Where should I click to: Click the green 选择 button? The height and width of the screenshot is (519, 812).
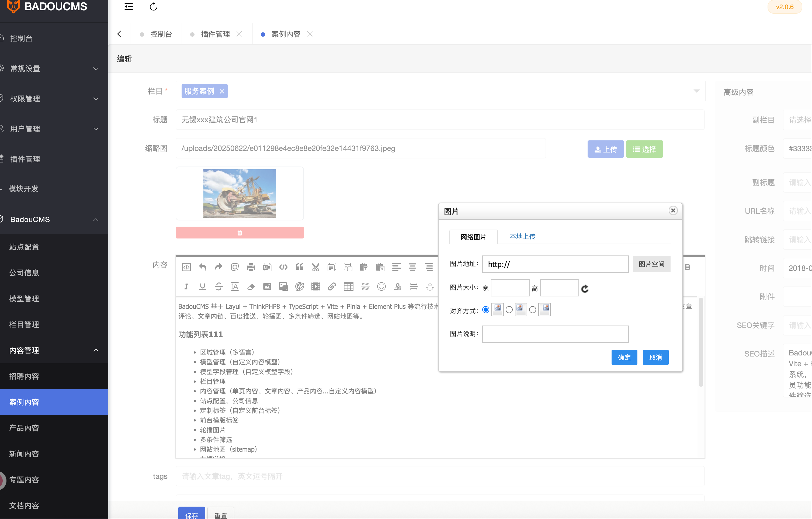pos(644,149)
